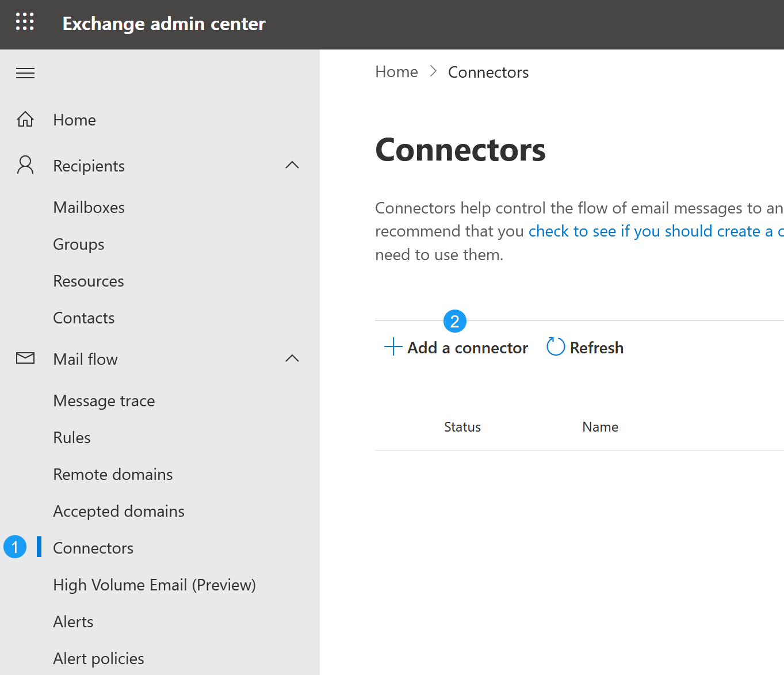Open Message trace in the sidebar
Screen dimensions: 784x675
point(104,400)
